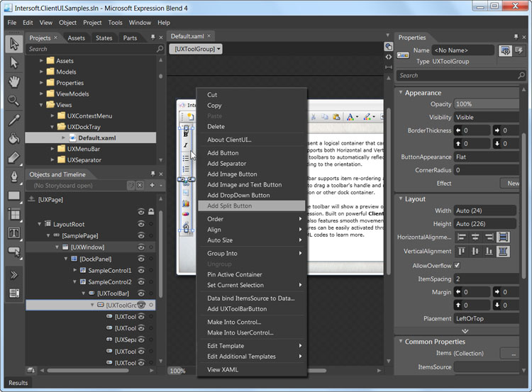Select the Gradient tool

click(x=14, y=157)
